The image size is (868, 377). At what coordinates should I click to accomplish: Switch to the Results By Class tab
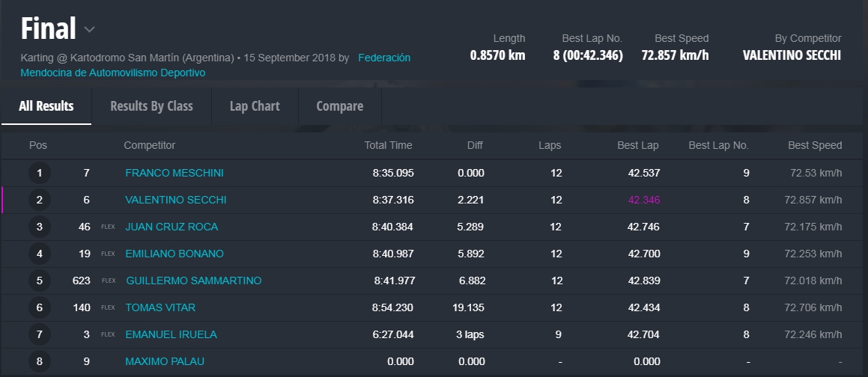click(151, 106)
